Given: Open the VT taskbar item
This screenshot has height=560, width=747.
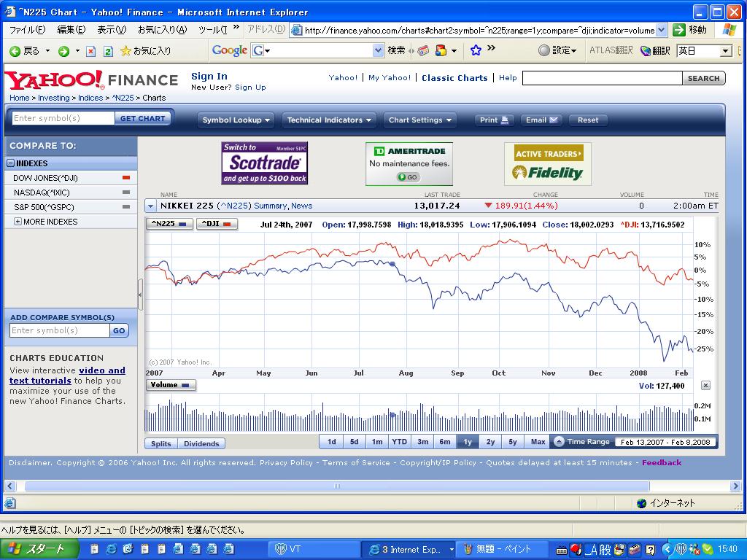Looking at the screenshot, I should [314, 549].
